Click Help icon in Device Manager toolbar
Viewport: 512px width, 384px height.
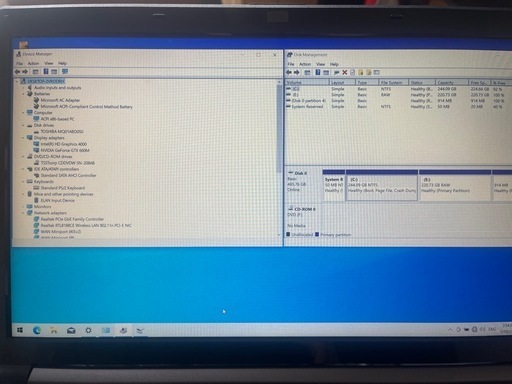pyautogui.click(x=46, y=71)
